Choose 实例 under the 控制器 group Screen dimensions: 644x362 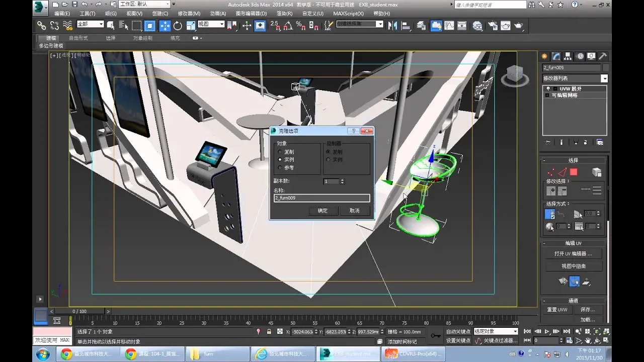tap(329, 160)
